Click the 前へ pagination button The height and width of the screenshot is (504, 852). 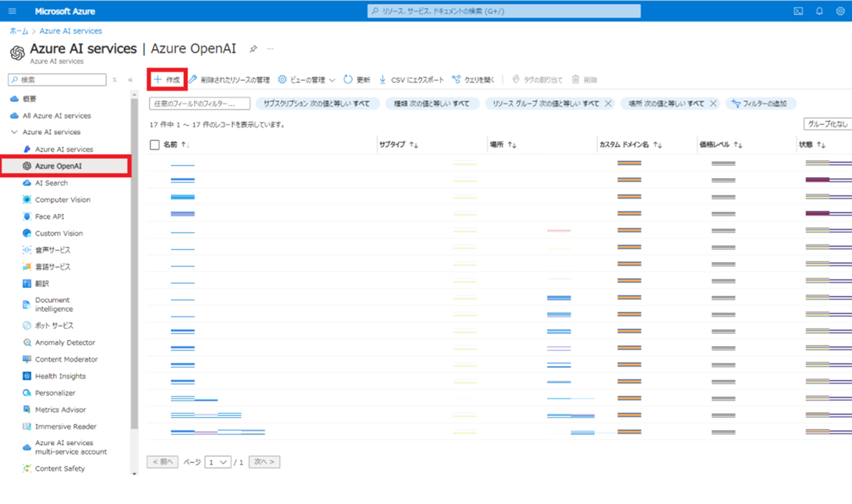click(x=163, y=462)
